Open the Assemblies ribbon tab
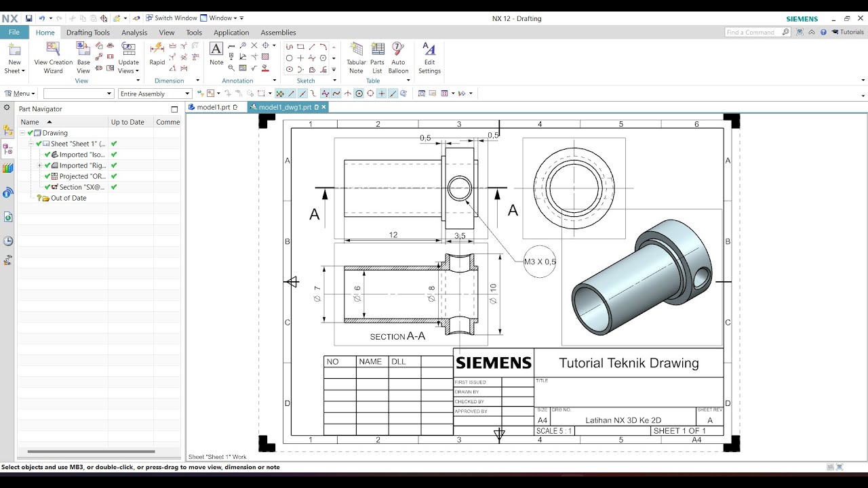868x488 pixels. click(x=278, y=33)
